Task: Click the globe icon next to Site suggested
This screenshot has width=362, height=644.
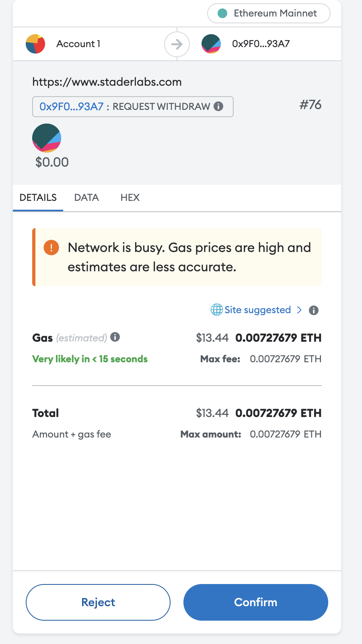Action: (x=217, y=310)
